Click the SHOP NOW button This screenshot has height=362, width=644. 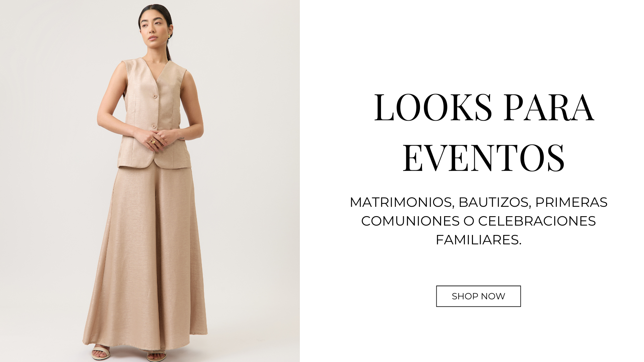point(478,296)
